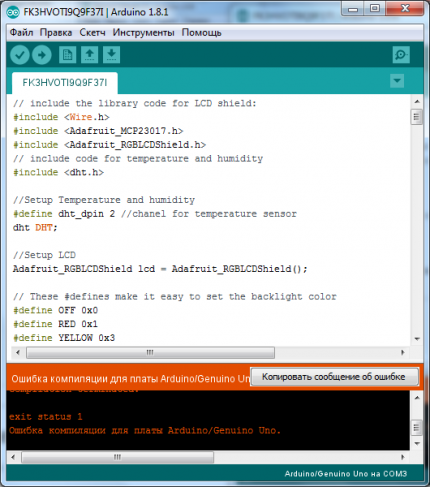Click the console horizontal scrollbar thumb
Image resolution: width=430 pixels, height=487 pixels.
(117, 457)
